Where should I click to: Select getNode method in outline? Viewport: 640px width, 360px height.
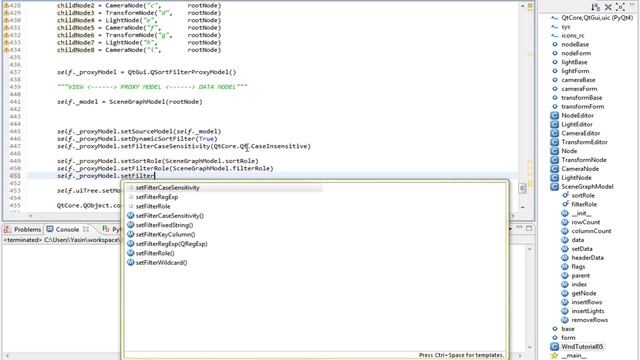[x=584, y=293]
